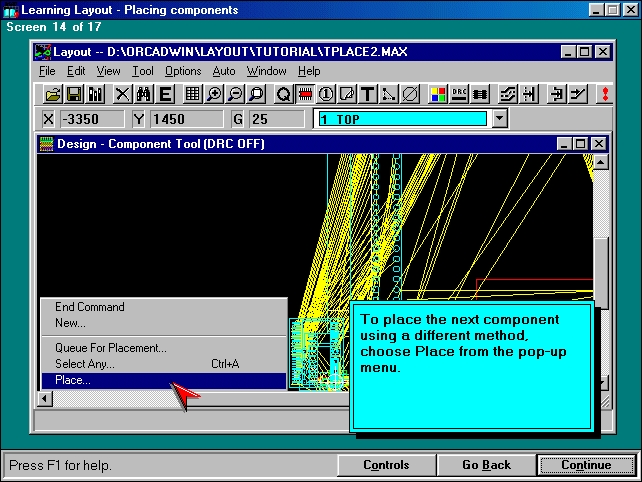Click the X coordinate field showing -3350
The width and height of the screenshot is (642, 482).
tap(90, 119)
